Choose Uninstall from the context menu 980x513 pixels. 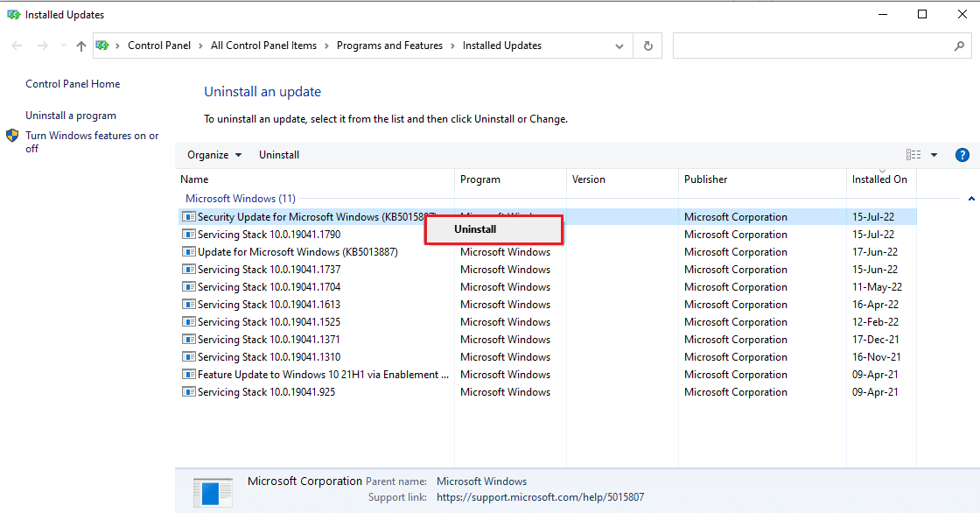493,229
